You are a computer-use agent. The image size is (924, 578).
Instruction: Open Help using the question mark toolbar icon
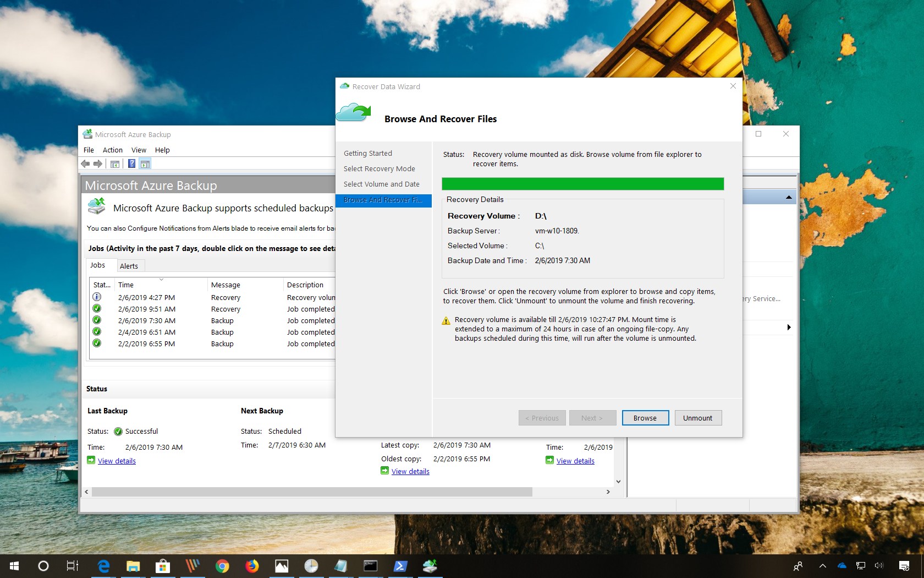tap(131, 163)
